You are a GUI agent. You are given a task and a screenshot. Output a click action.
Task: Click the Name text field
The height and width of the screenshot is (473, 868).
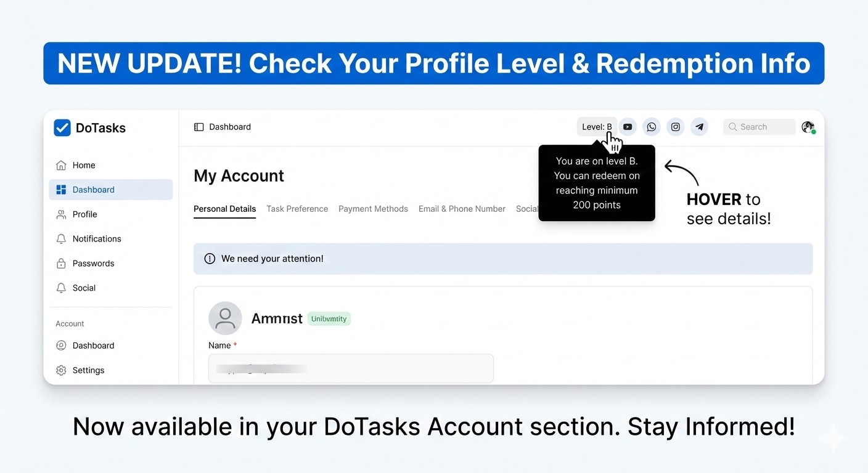point(351,368)
